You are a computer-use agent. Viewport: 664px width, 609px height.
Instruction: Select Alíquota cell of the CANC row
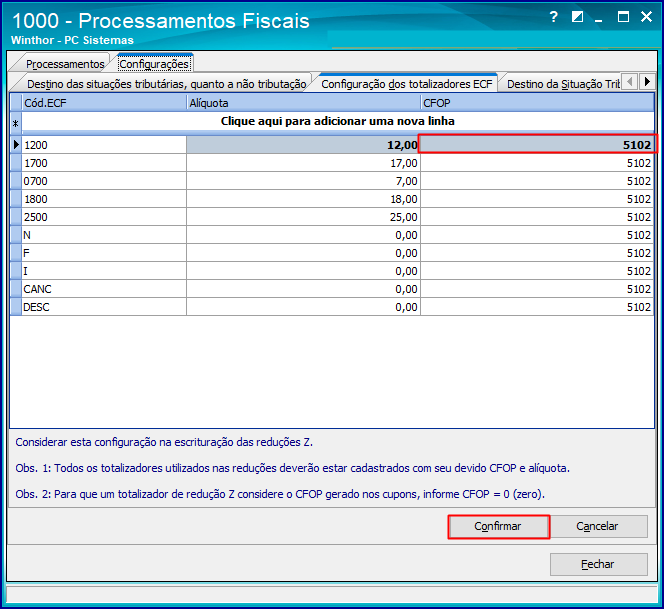[x=303, y=289]
